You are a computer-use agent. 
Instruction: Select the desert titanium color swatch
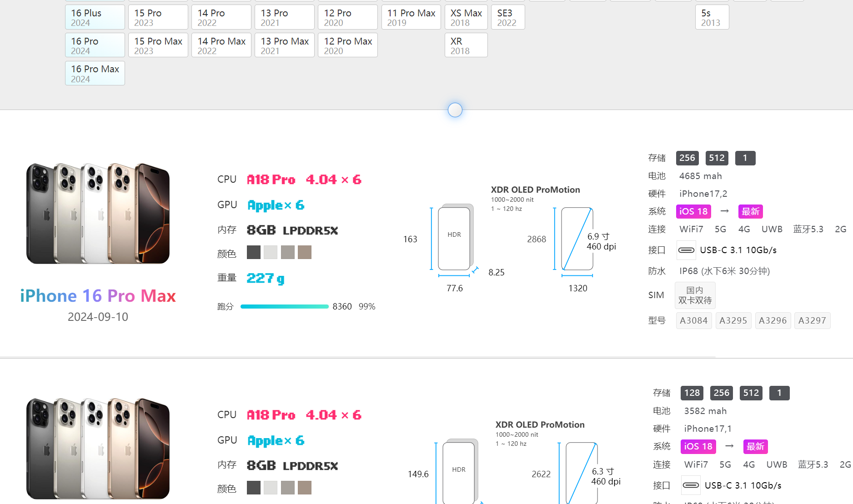[x=305, y=252]
